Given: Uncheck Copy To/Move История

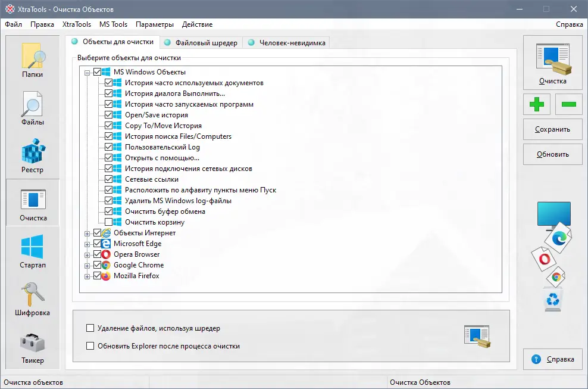Looking at the screenshot, I should (x=108, y=126).
